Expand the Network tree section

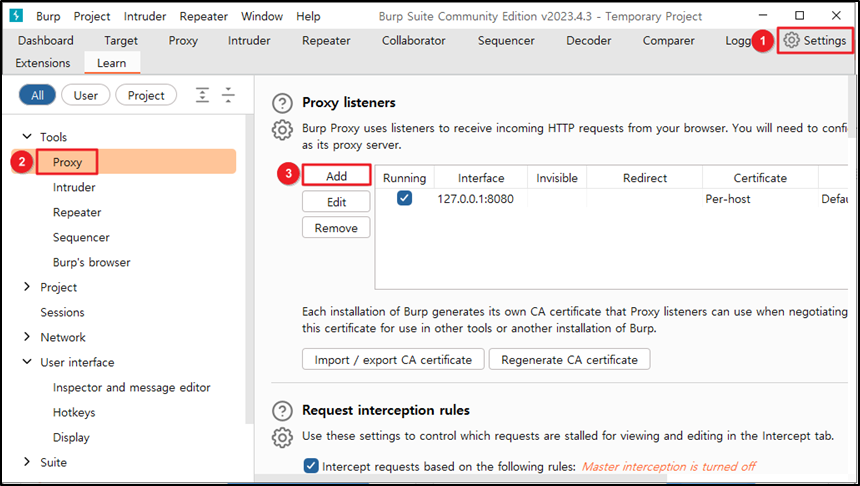[x=26, y=336]
